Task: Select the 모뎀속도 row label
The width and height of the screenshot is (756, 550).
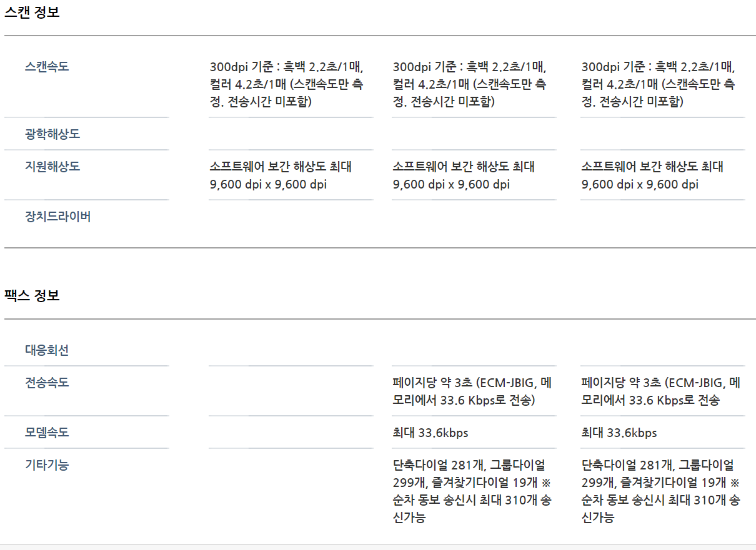Action: [x=47, y=432]
